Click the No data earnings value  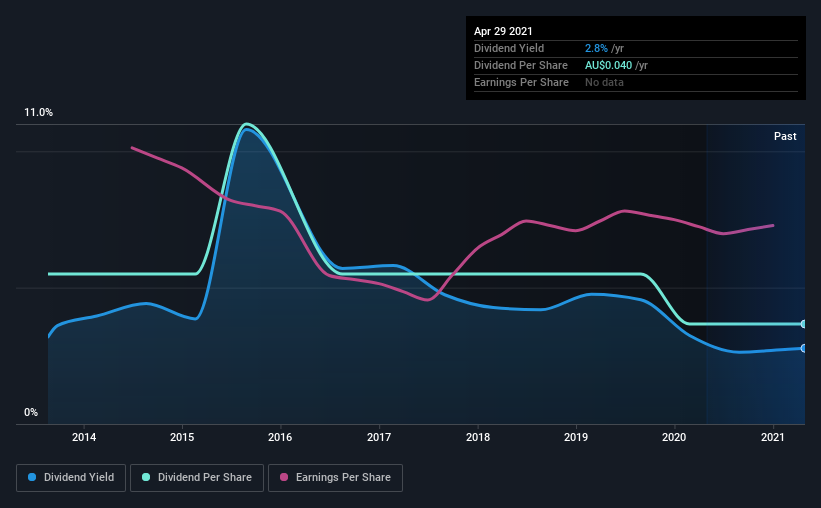tap(604, 82)
